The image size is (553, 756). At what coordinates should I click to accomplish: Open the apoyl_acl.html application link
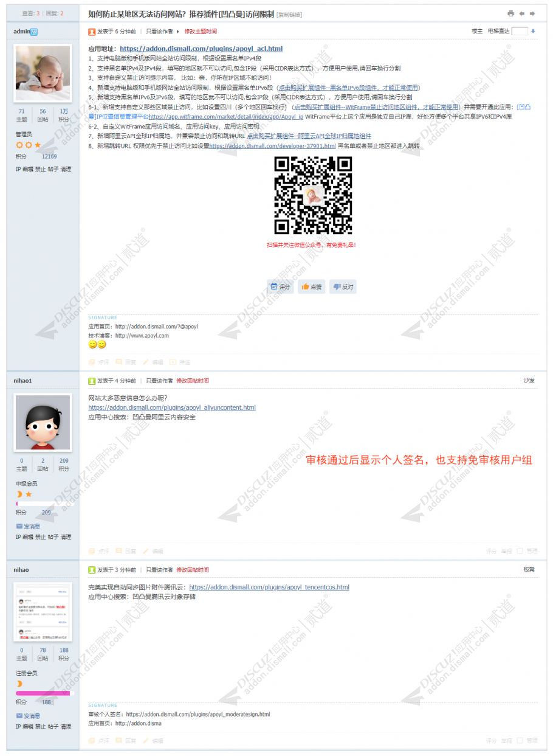point(201,49)
